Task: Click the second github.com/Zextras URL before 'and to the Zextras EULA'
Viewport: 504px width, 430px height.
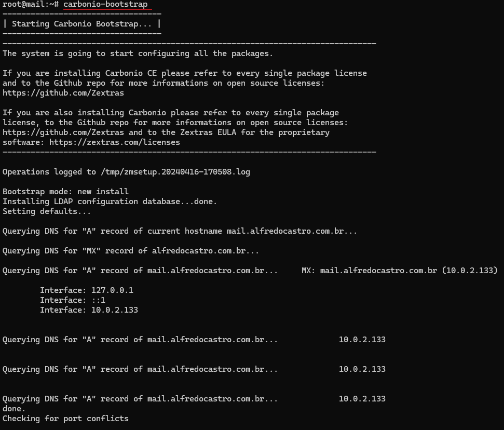Action: (63, 132)
